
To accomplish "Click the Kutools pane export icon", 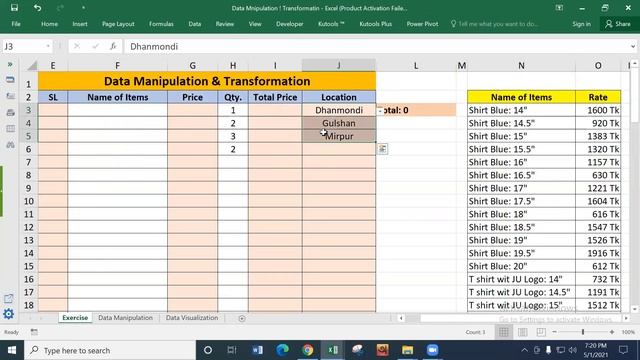I will (x=9, y=298).
